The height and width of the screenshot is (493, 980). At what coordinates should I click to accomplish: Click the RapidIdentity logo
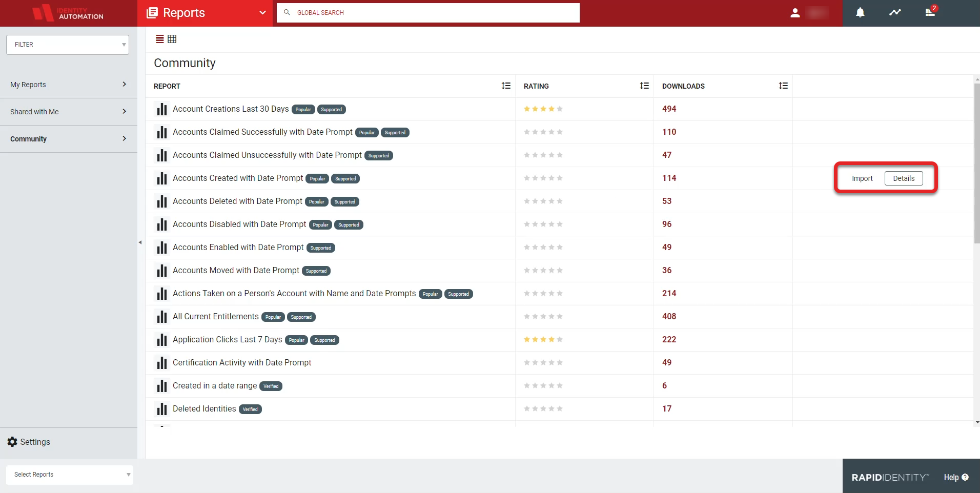click(890, 477)
